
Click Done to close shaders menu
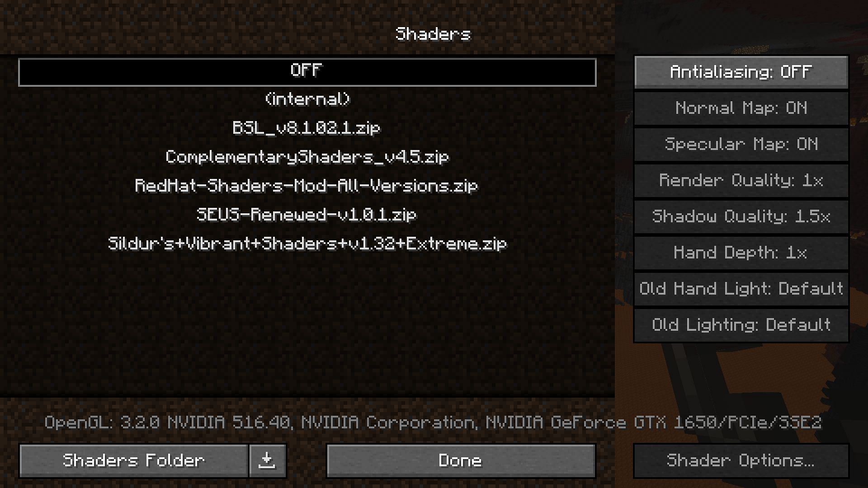[x=460, y=460]
